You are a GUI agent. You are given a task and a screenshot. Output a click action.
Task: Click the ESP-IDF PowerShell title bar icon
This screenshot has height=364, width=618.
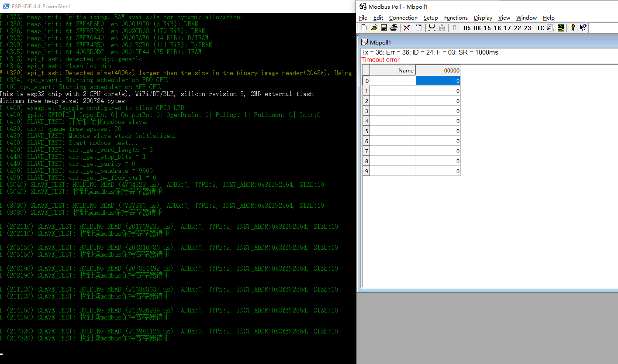(x=5, y=6)
